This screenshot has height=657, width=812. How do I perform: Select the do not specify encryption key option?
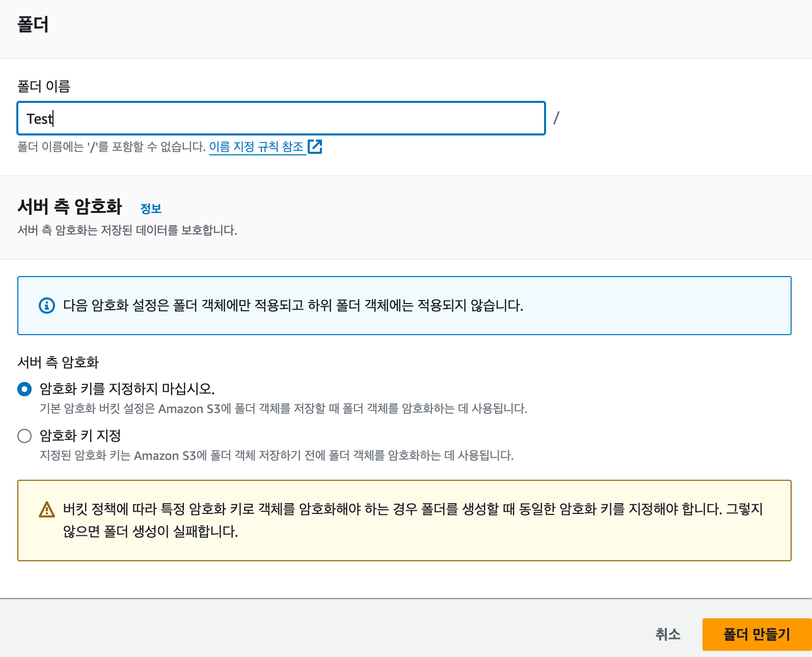pyautogui.click(x=24, y=389)
